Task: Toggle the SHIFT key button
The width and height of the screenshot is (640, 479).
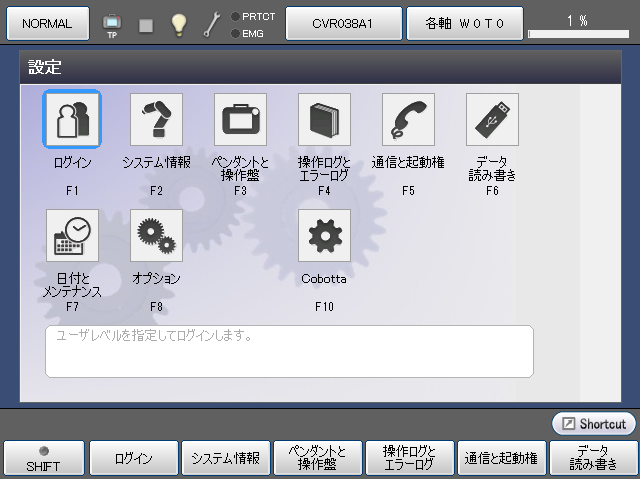Action: tap(44, 458)
